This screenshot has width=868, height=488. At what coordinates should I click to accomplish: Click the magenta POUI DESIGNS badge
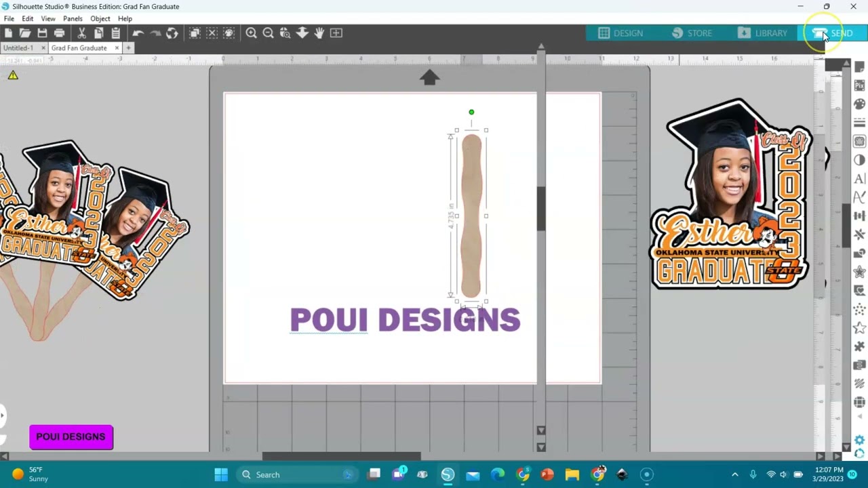pyautogui.click(x=71, y=437)
